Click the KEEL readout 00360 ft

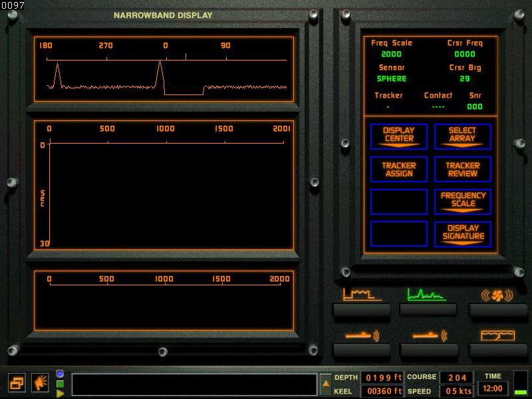383,391
